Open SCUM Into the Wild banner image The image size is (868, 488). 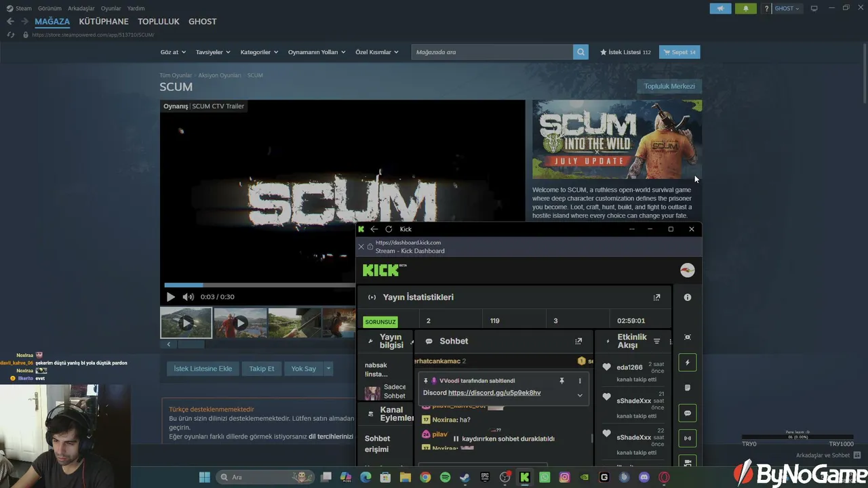[617, 140]
